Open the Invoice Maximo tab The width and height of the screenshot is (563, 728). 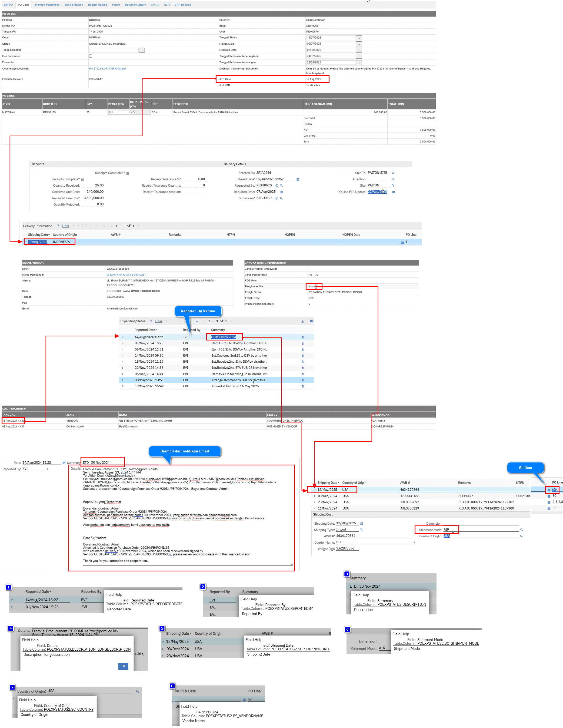[74, 5]
